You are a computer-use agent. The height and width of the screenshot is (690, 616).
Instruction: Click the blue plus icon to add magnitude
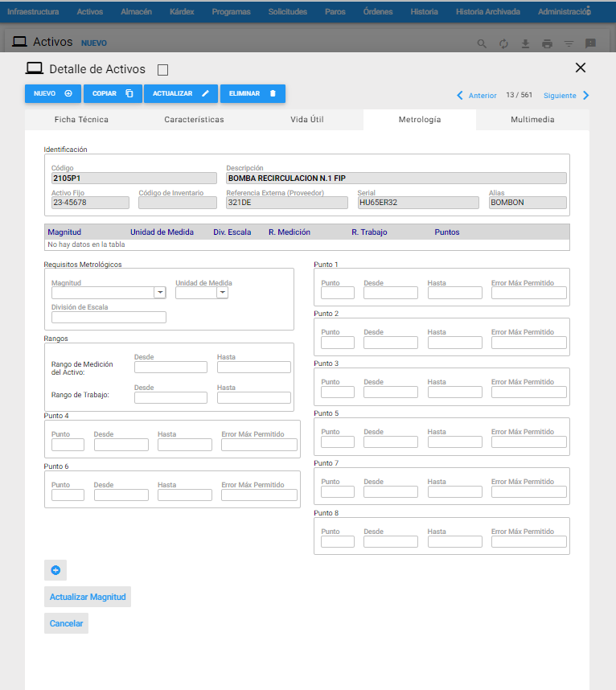(x=55, y=570)
